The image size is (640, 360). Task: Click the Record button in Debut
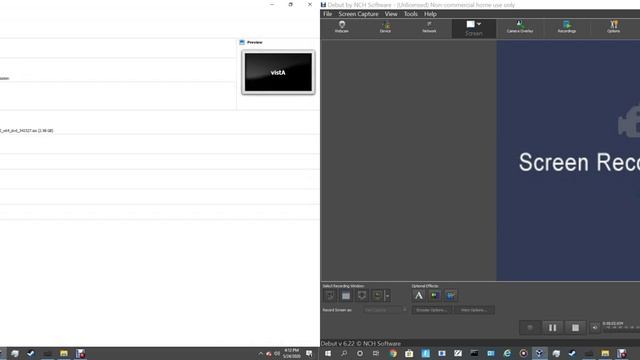(x=530, y=328)
